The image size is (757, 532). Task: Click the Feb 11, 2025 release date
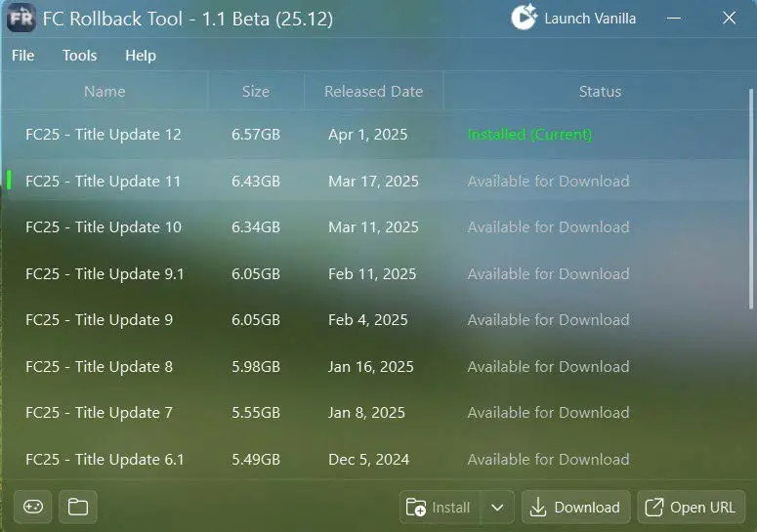click(372, 274)
